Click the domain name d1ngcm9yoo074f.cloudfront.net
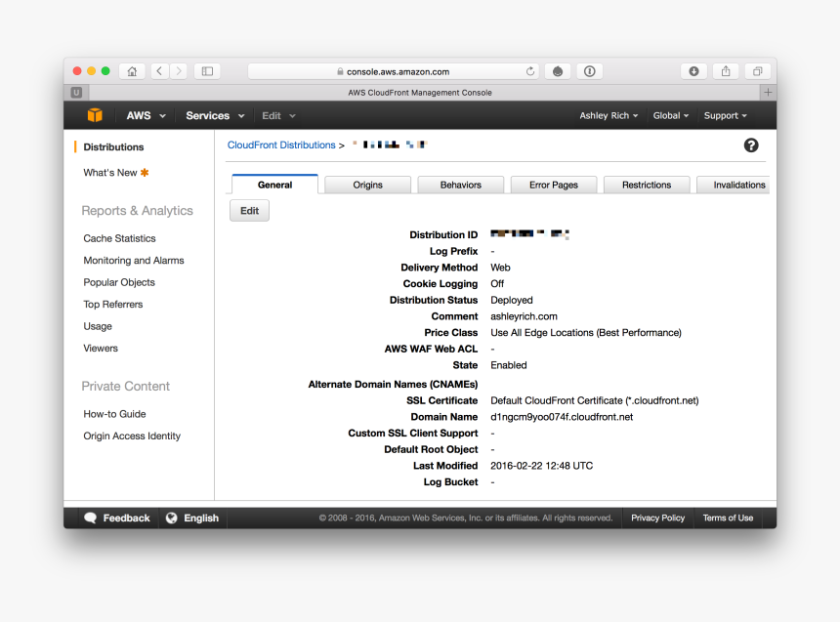 [x=562, y=417]
